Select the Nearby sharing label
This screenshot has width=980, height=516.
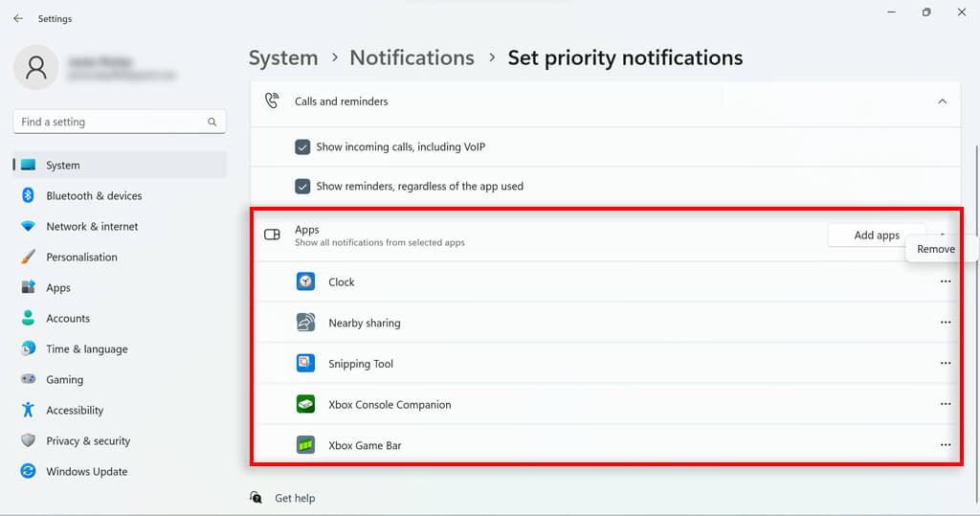pyautogui.click(x=365, y=323)
